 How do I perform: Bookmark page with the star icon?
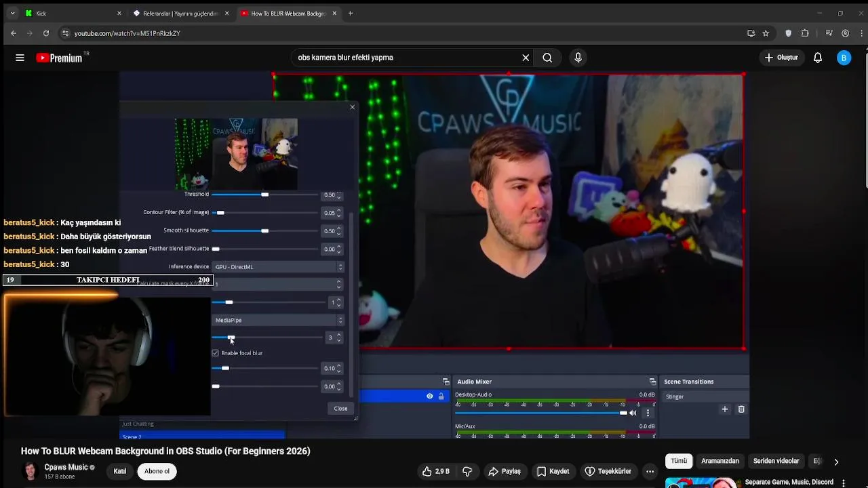click(x=766, y=33)
